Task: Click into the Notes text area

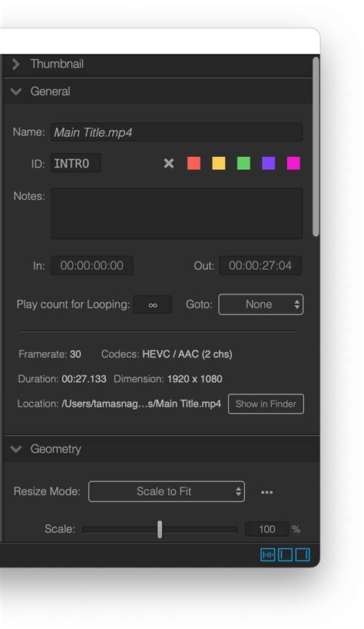Action: 177,214
